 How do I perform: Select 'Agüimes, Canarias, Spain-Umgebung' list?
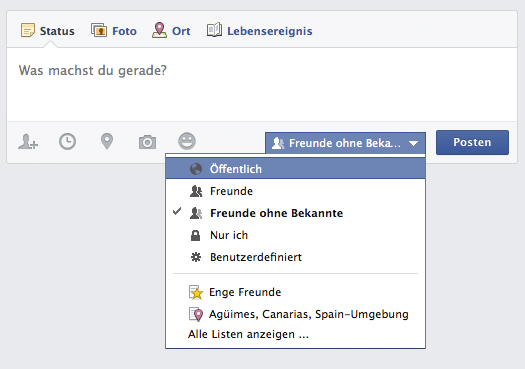click(x=295, y=314)
